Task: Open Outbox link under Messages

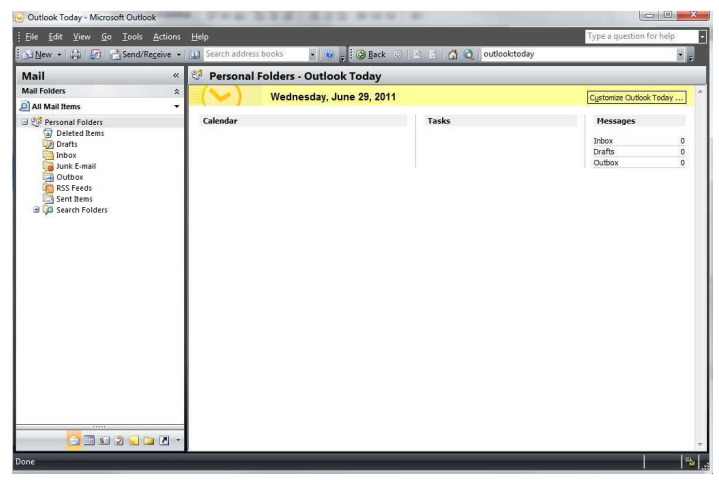Action: tap(606, 163)
